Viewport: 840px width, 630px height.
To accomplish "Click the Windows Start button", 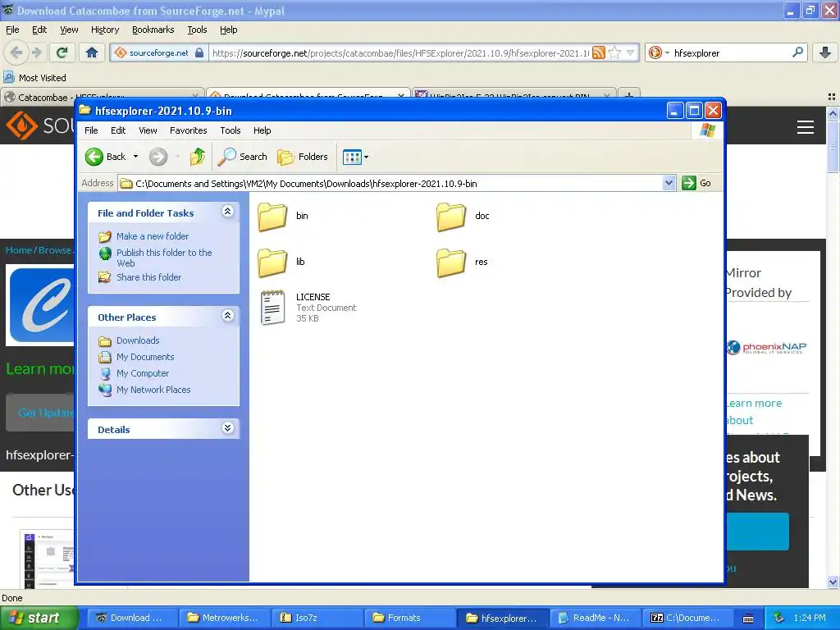I will 38,618.
